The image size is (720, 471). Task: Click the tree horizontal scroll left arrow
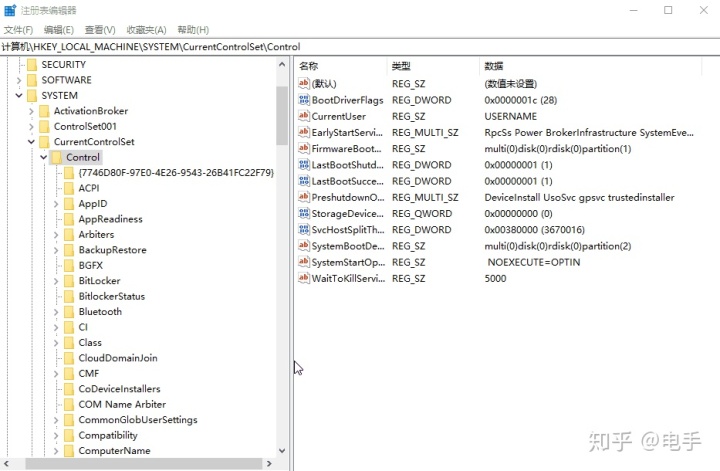click(x=6, y=464)
